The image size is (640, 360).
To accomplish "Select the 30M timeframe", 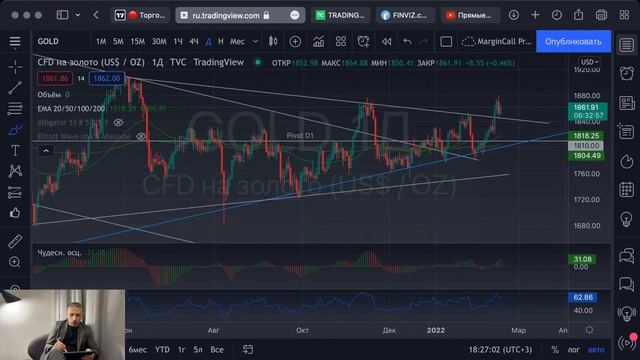I will click(x=159, y=41).
